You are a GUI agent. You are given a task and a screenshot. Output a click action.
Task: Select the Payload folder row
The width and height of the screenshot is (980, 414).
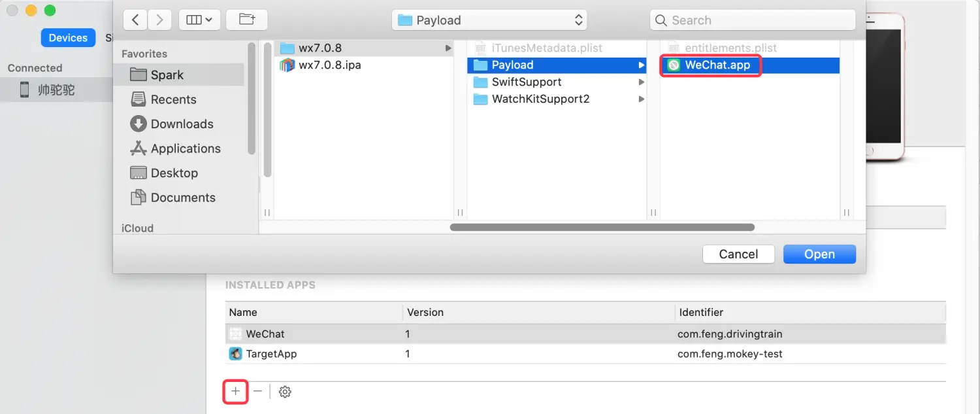point(557,65)
